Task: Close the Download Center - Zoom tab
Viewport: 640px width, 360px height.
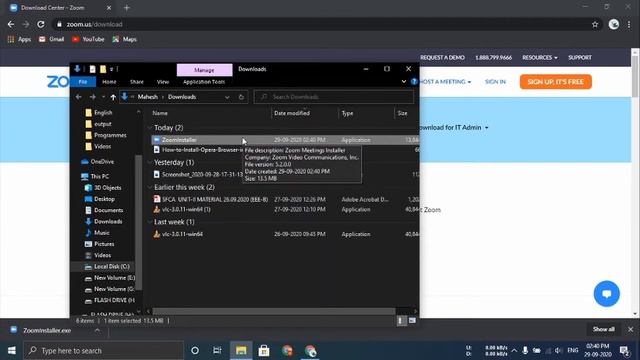Action: (109, 8)
